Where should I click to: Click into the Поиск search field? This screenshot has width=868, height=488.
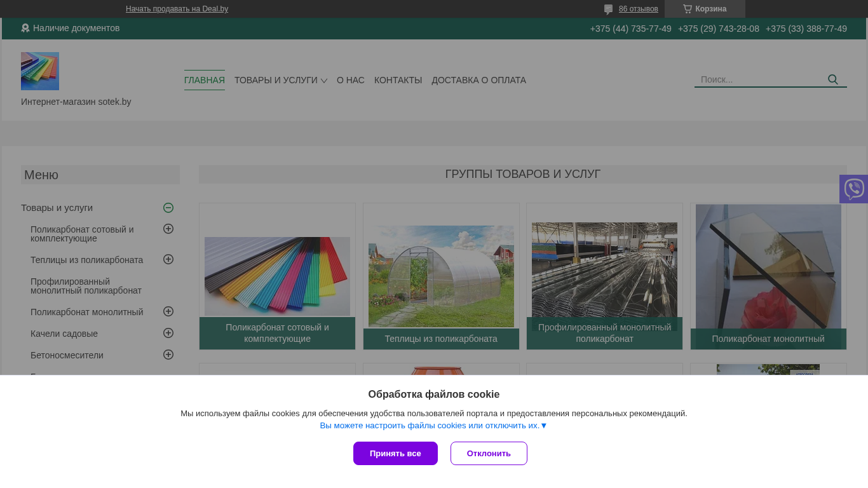pos(759,79)
